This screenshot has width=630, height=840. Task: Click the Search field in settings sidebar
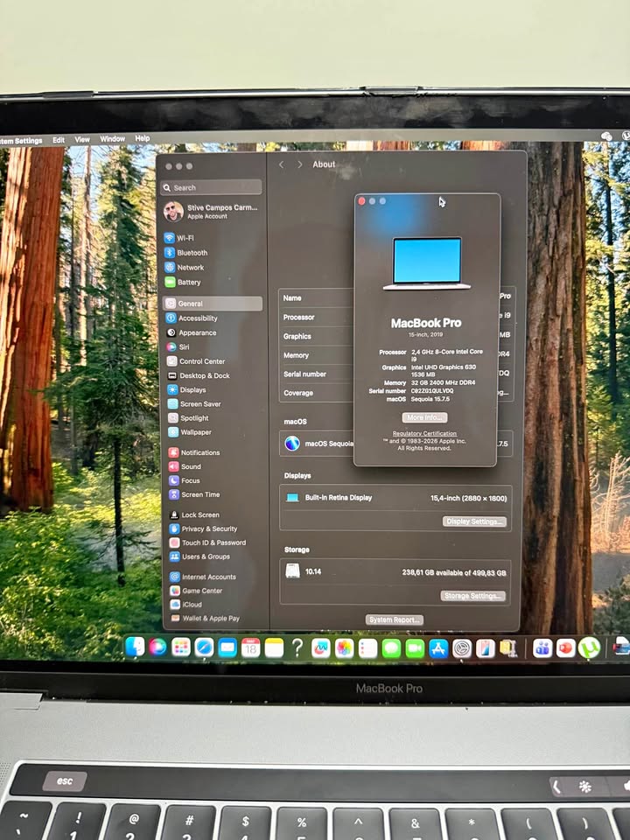[x=211, y=187]
